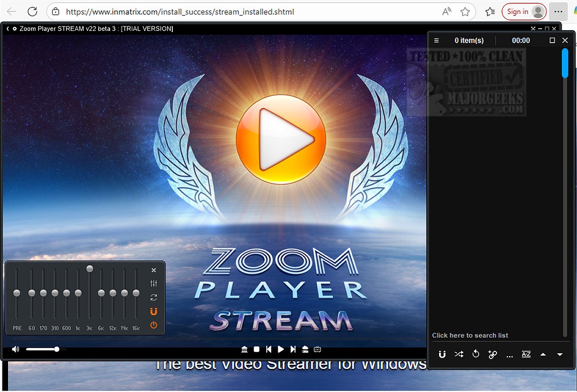Reset the equalizer with the refresh arrows icon

coord(154,297)
